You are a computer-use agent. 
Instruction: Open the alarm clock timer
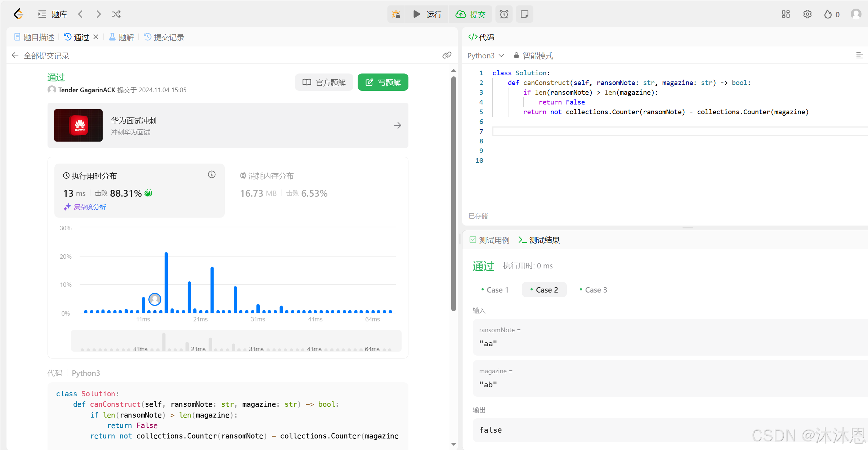click(504, 14)
